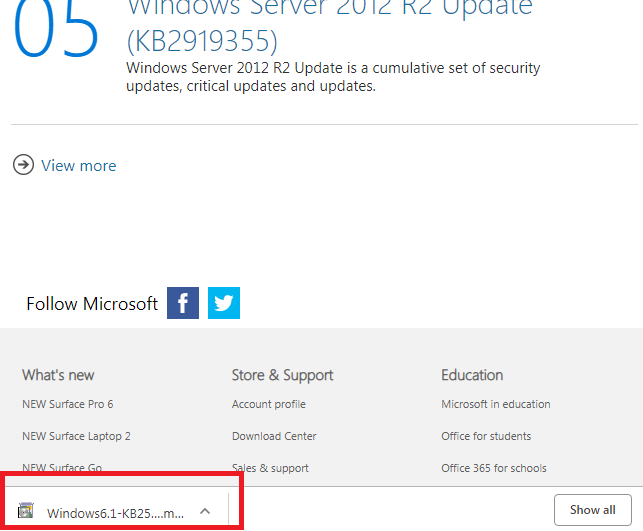Screen dimensions: 643x531
Task: Go to Account profile link
Action: 269,404
